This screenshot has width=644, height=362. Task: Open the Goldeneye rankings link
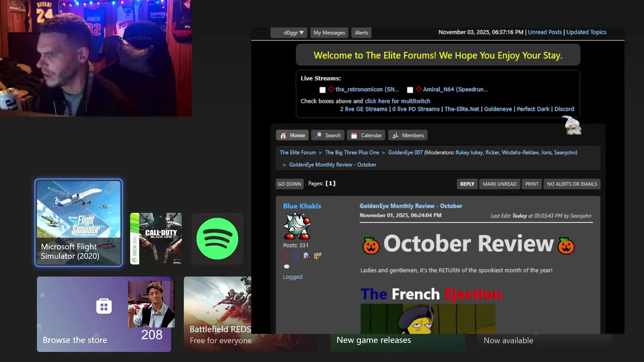tap(498, 109)
